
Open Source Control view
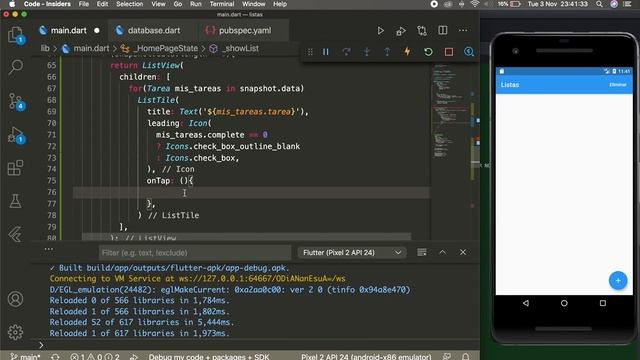[x=16, y=101]
